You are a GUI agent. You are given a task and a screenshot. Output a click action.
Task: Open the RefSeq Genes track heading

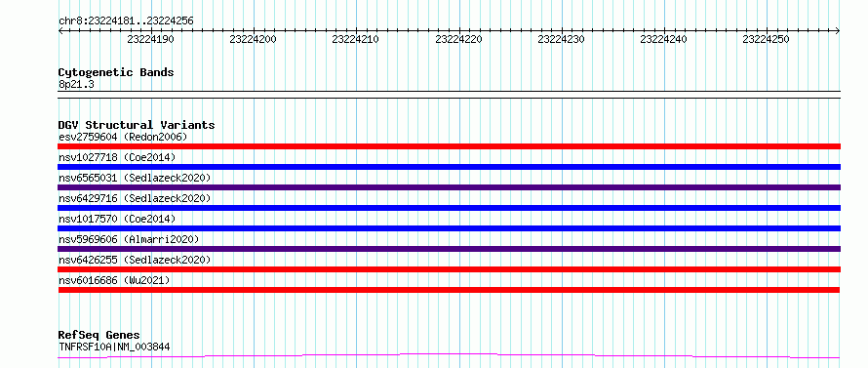pyautogui.click(x=99, y=336)
